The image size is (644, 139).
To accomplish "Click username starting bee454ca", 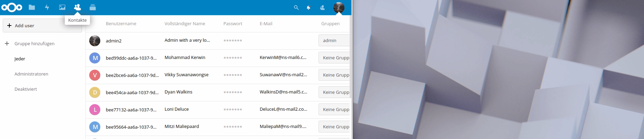I will coord(132,92).
